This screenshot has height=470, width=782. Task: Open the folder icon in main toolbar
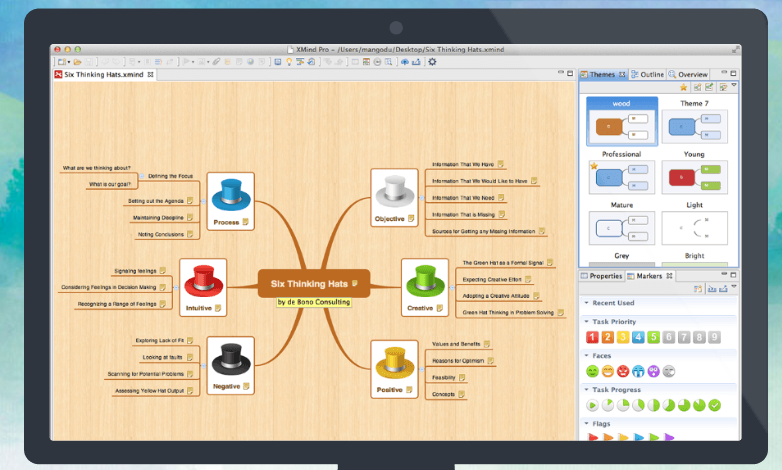point(77,62)
